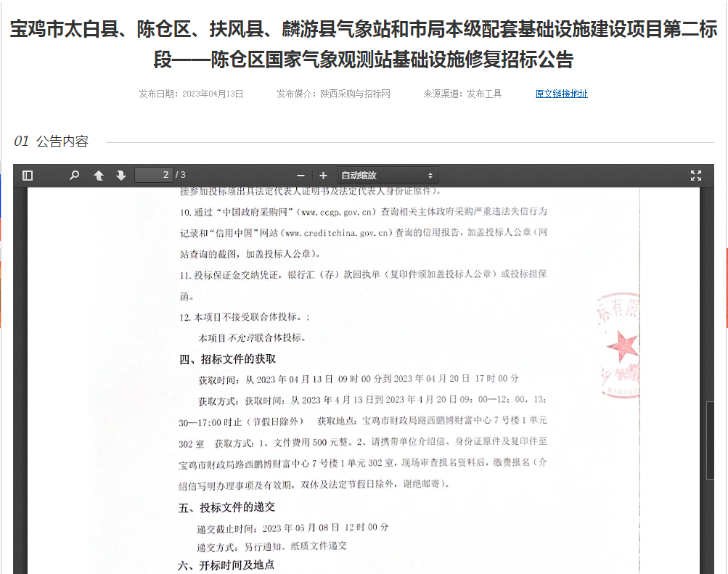Click the 五、投标文件的递交 heading
Viewport: 728px width, 574px height.
click(226, 508)
